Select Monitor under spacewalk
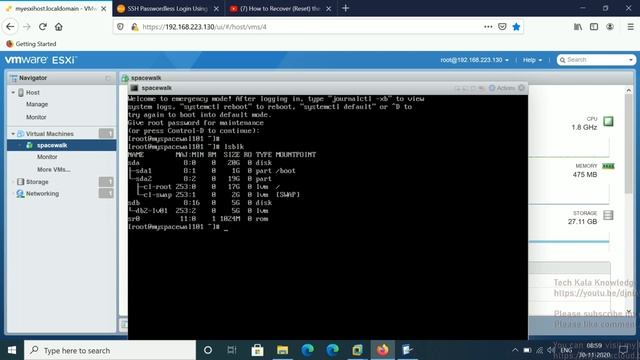The height and width of the screenshot is (360, 640). [x=47, y=157]
